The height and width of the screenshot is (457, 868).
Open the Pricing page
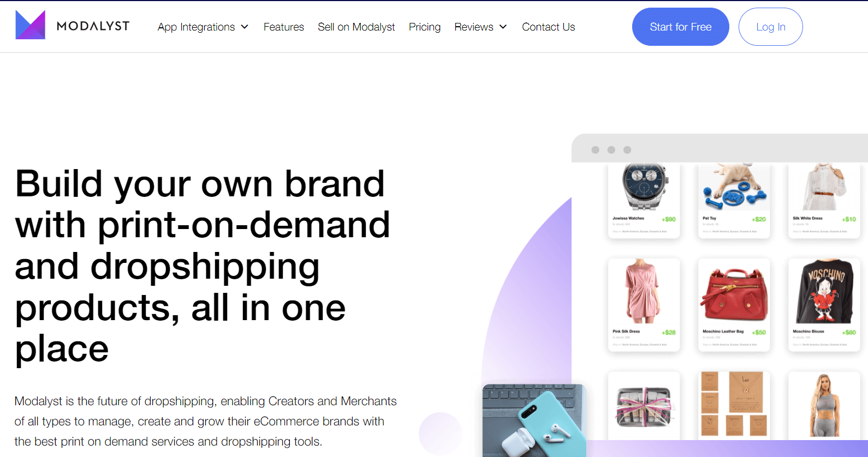424,27
